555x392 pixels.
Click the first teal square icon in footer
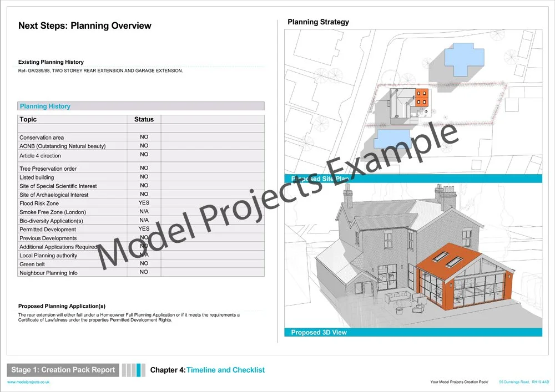(138, 370)
